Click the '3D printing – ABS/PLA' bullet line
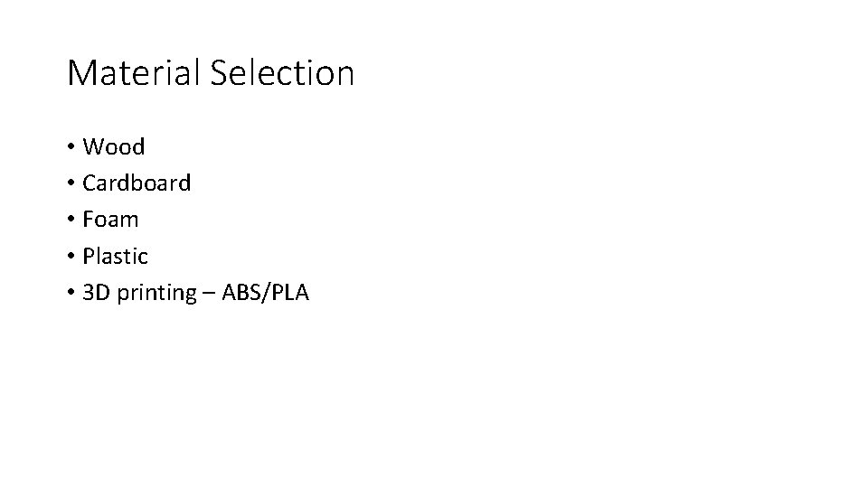 [x=195, y=293]
